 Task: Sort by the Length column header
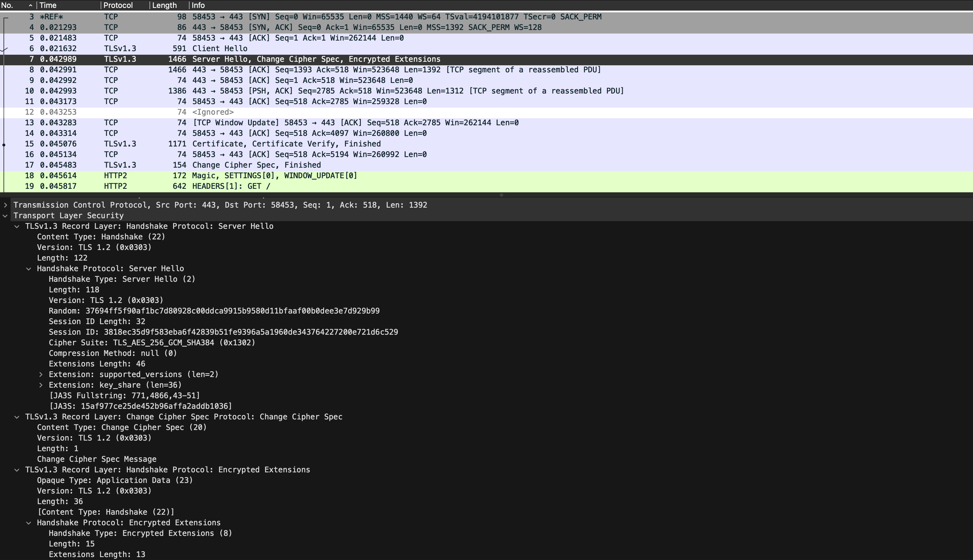(169, 5)
